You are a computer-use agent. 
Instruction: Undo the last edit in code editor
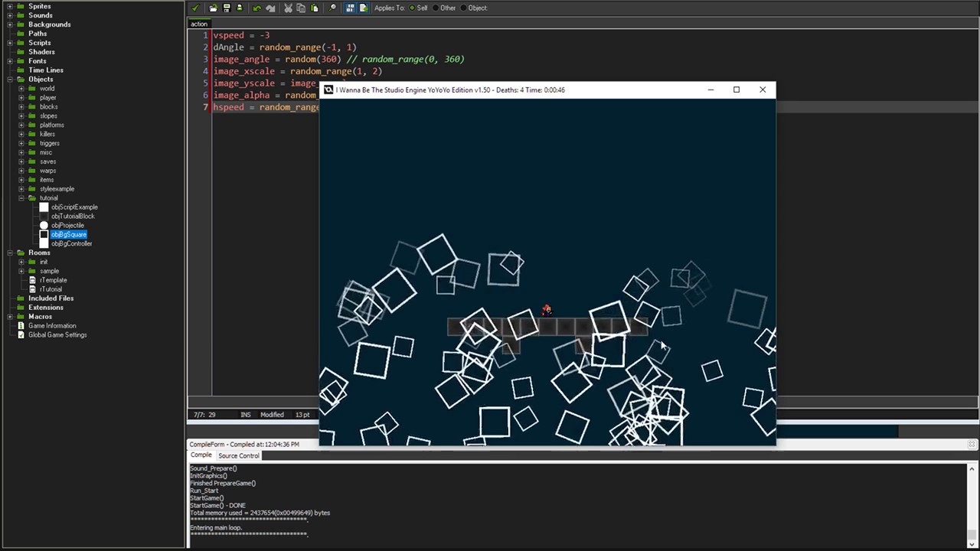pyautogui.click(x=256, y=8)
